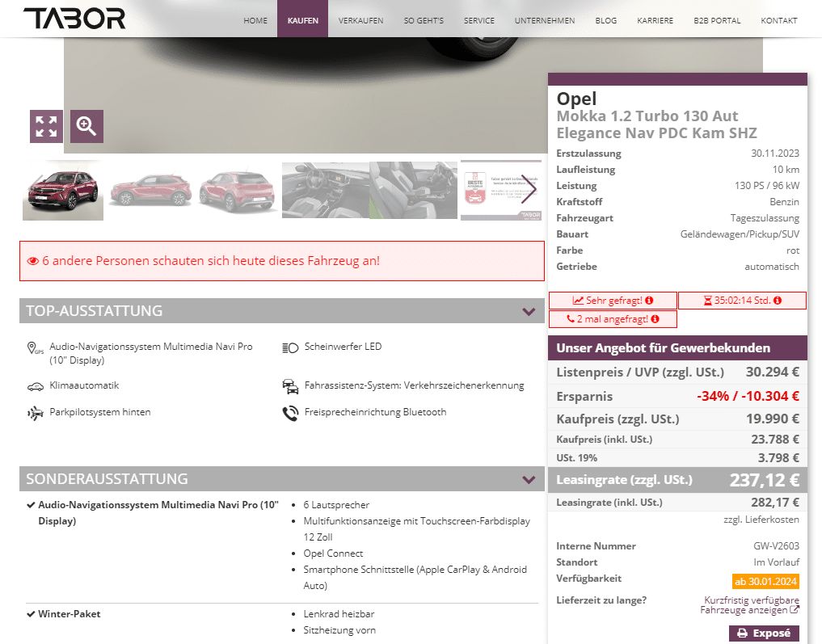Navigate to UNTERNEHMEN
822x644 pixels.
[545, 20]
